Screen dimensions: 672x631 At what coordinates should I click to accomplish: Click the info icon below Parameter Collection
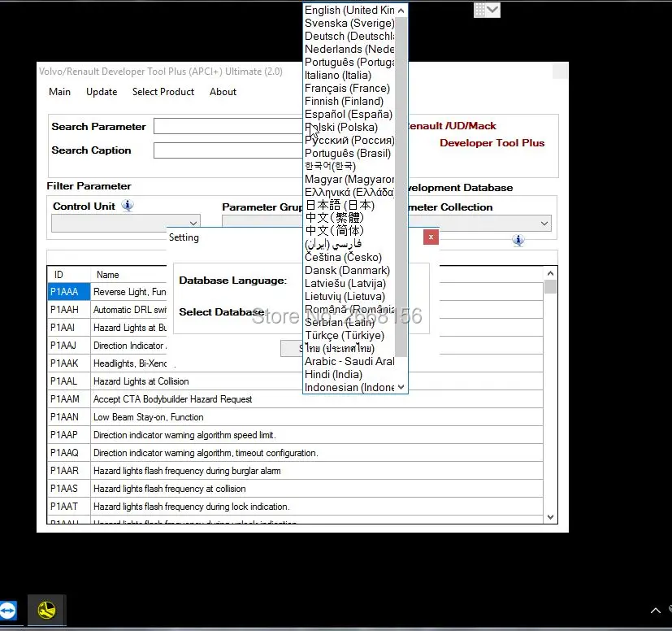pos(518,240)
